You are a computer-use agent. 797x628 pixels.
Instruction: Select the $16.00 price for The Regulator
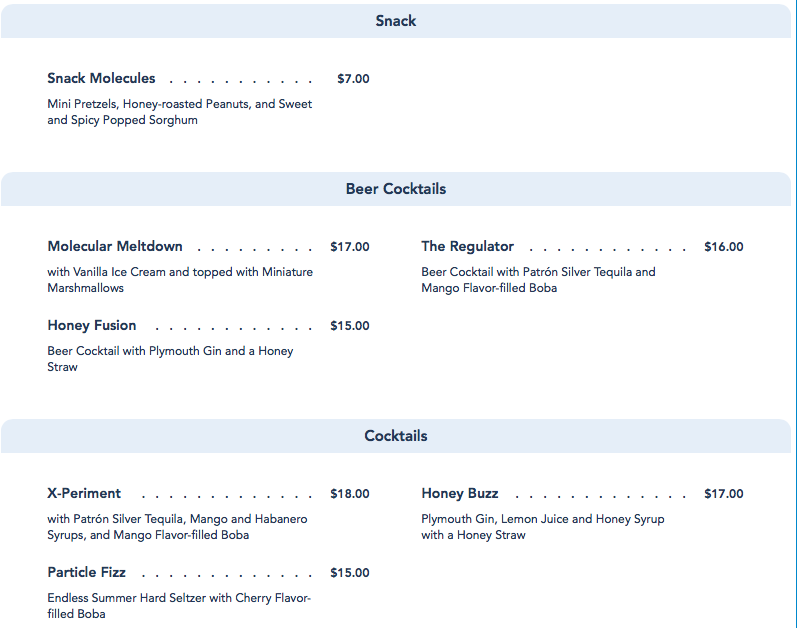coord(724,247)
